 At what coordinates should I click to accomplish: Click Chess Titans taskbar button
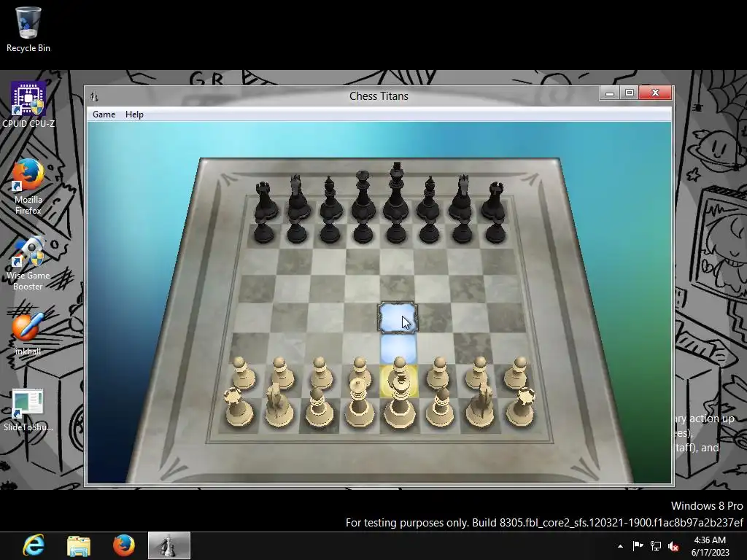coord(169,545)
